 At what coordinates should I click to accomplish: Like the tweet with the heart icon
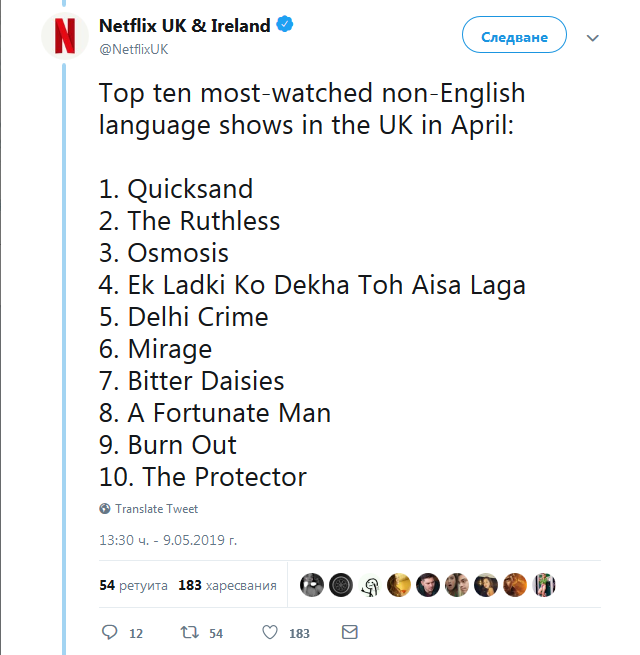click(269, 633)
